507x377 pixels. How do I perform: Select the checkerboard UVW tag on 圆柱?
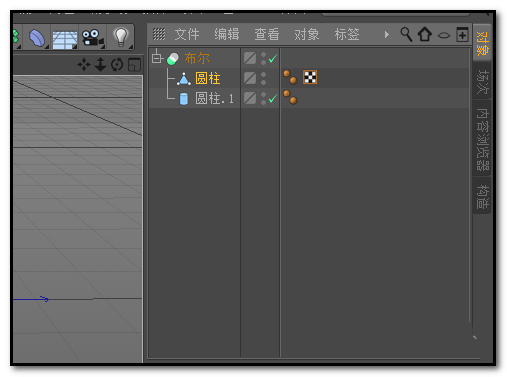[x=310, y=77]
